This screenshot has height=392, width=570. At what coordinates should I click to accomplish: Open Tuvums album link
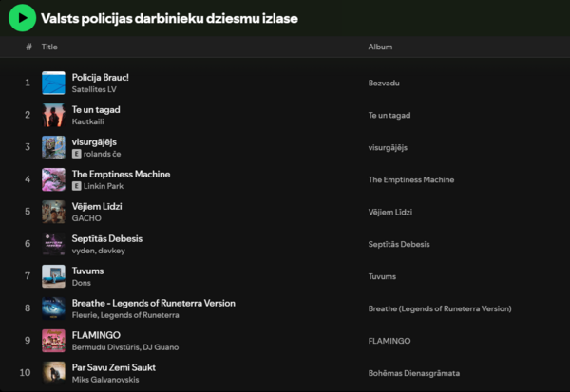[382, 276]
